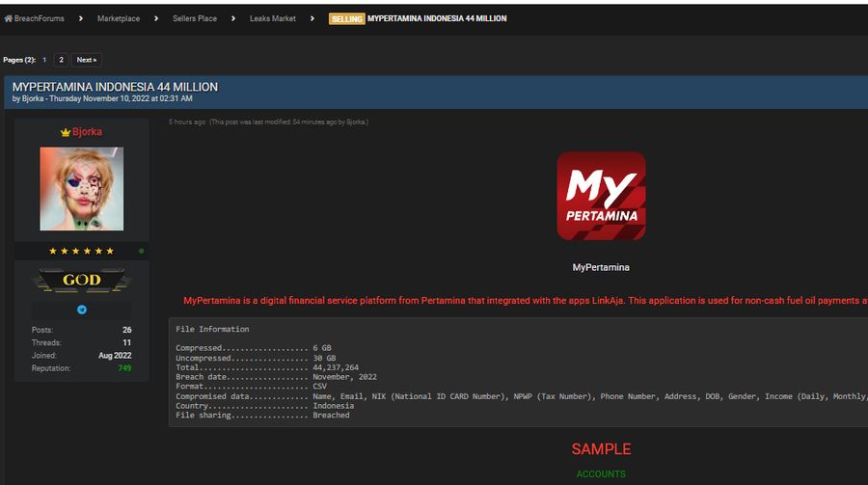Click the SELLING thread prefix tag
The width and height of the screenshot is (868, 485).
346,19
